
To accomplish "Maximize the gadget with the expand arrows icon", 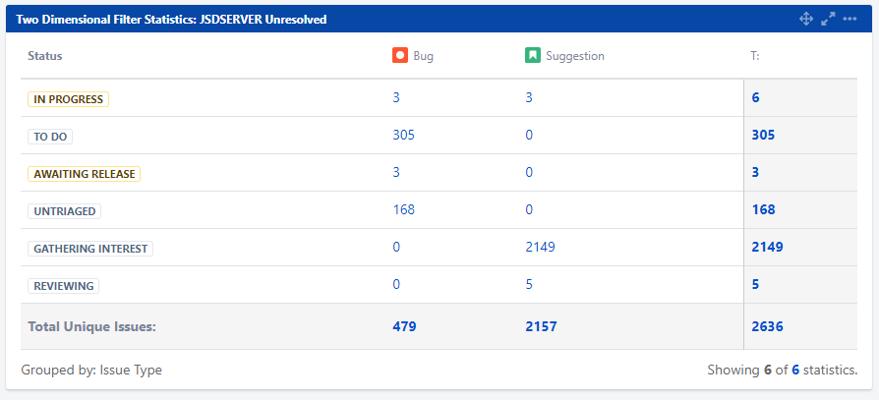I will coord(827,19).
